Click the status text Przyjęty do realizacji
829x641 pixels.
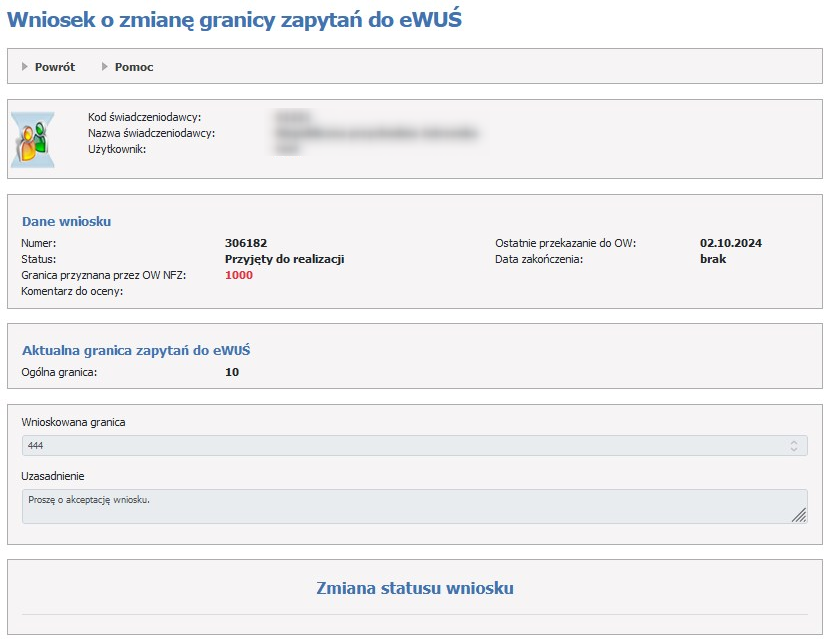(x=285, y=259)
